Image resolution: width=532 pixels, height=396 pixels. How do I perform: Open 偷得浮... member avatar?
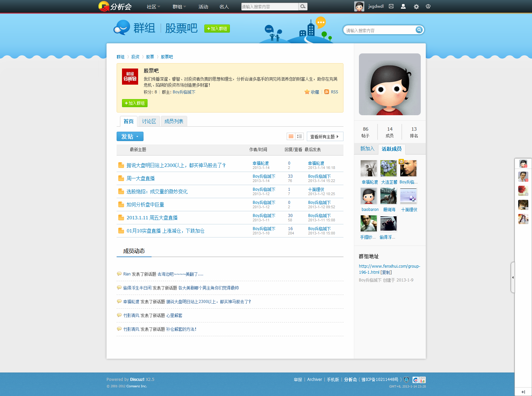(388, 223)
